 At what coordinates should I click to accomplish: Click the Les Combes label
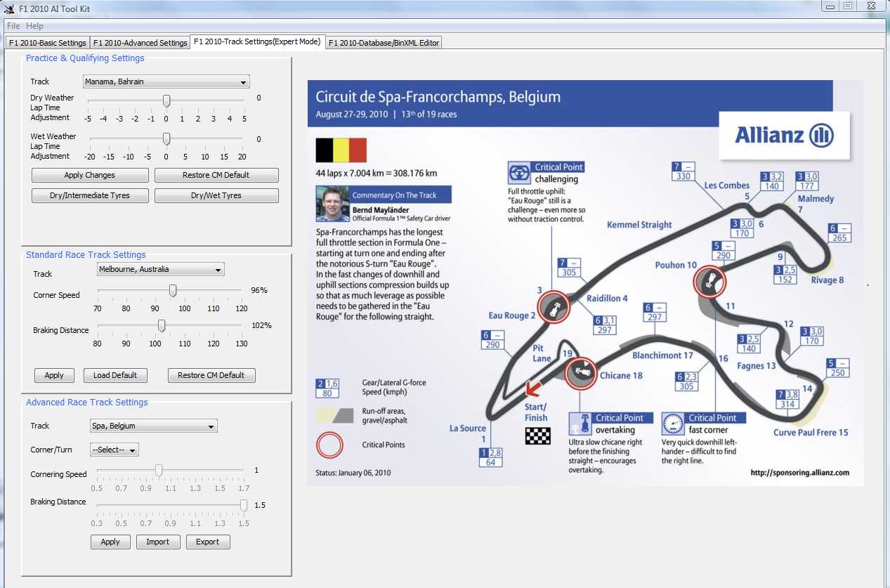[727, 185]
